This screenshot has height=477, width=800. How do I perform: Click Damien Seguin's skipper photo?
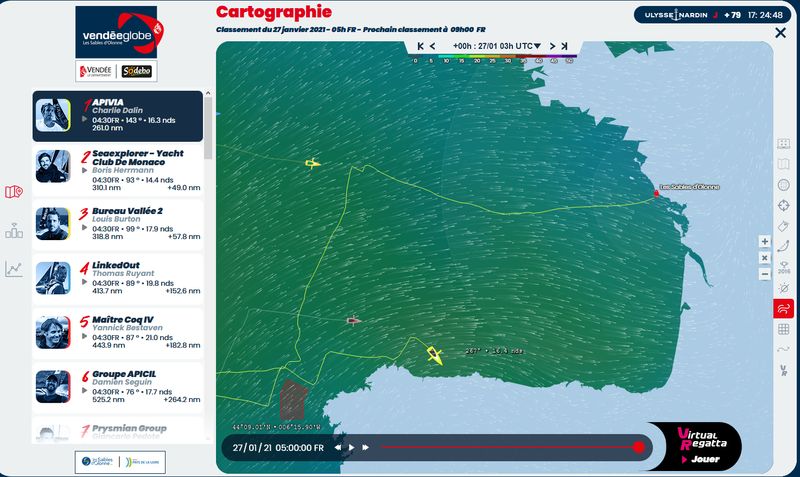pyautogui.click(x=53, y=387)
